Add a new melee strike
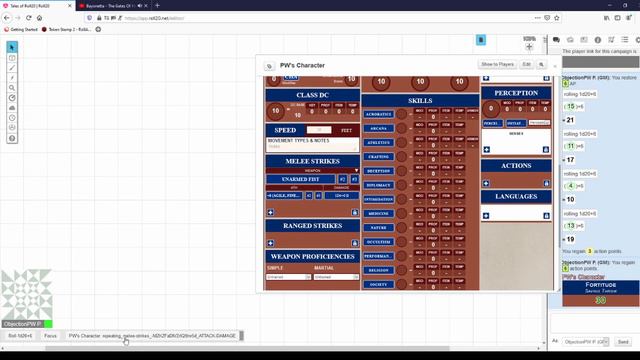This screenshot has height=360, width=640. [x=271, y=212]
